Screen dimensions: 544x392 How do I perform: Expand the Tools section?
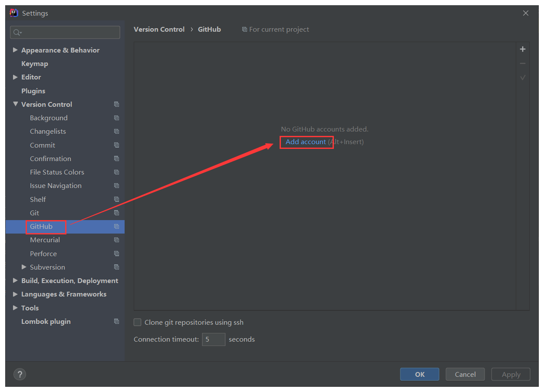tap(16, 308)
